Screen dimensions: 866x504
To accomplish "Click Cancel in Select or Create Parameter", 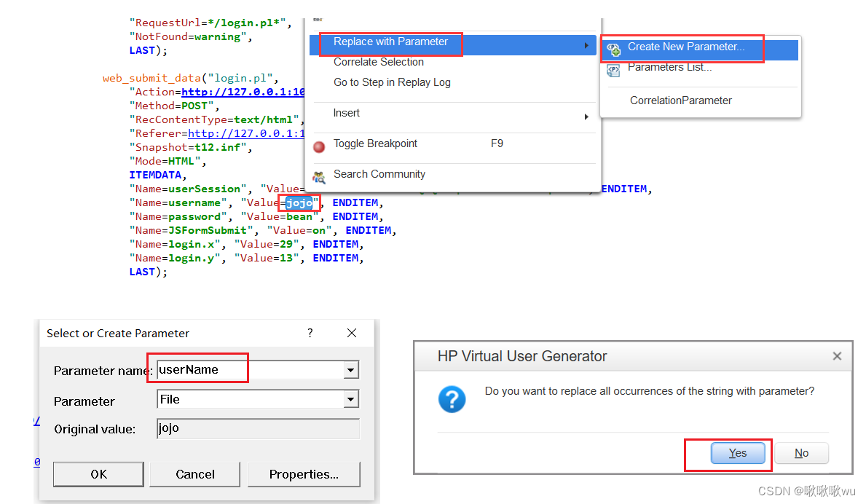I will click(x=195, y=474).
